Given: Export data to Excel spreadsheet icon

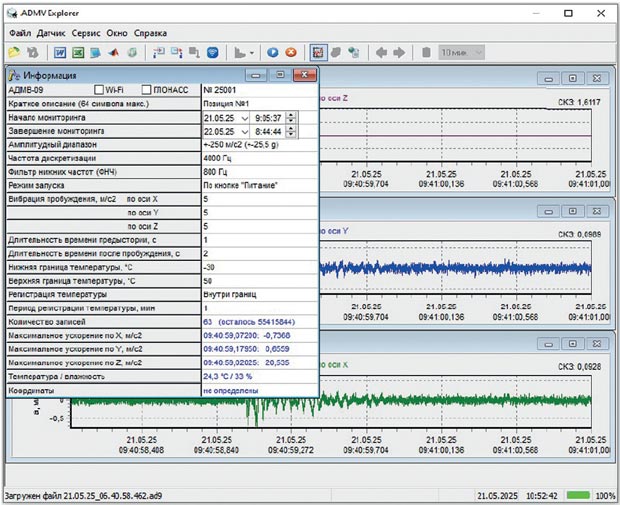Looking at the screenshot, I should [78, 52].
